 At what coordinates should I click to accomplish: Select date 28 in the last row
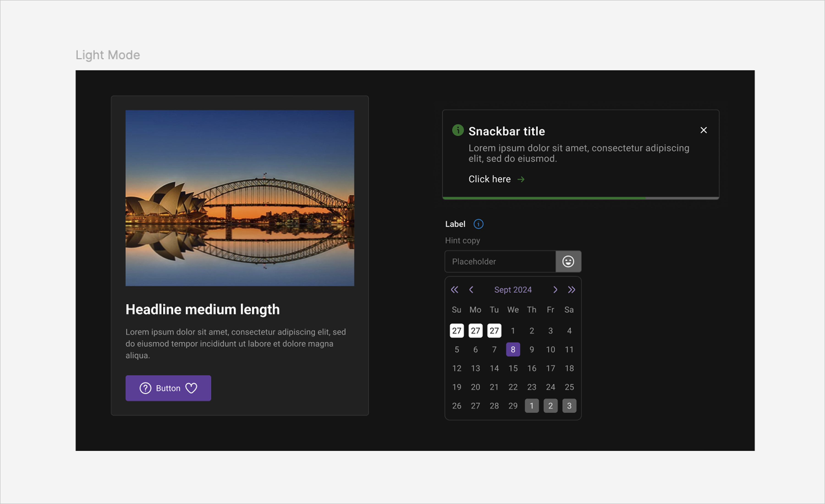pos(494,406)
